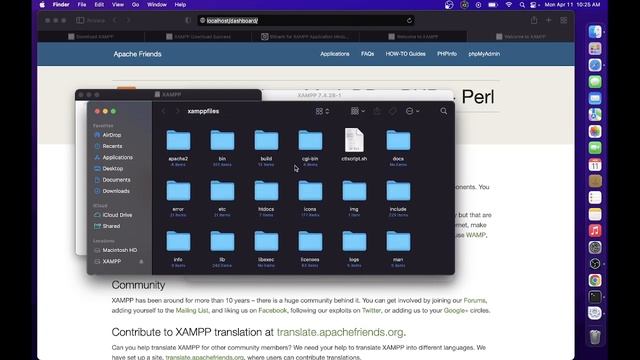Open Trash from the Dock
Image resolution: width=640 pixels, height=360 pixels.
click(x=595, y=337)
